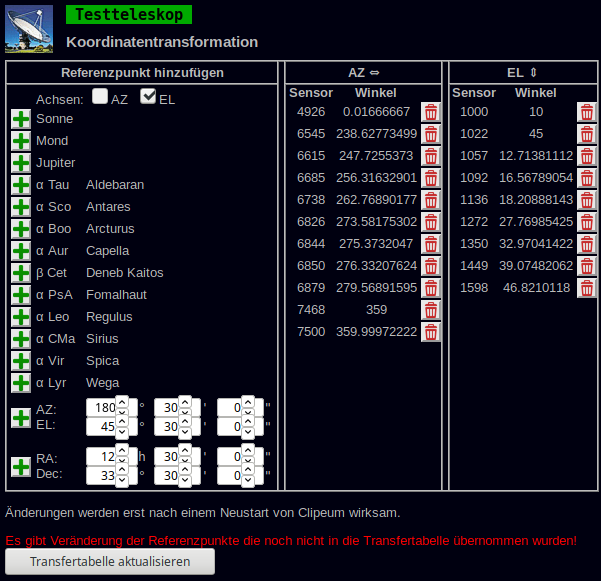
Task: Delete EL sensor 1092 entry
Action: pyautogui.click(x=587, y=178)
